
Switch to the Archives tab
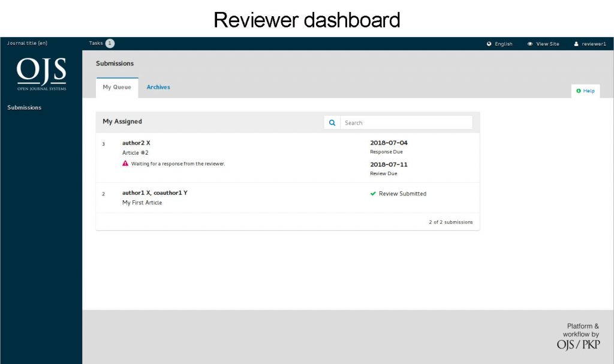pos(158,87)
